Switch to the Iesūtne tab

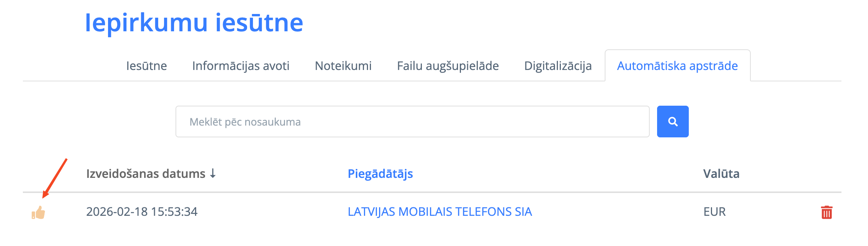(146, 66)
